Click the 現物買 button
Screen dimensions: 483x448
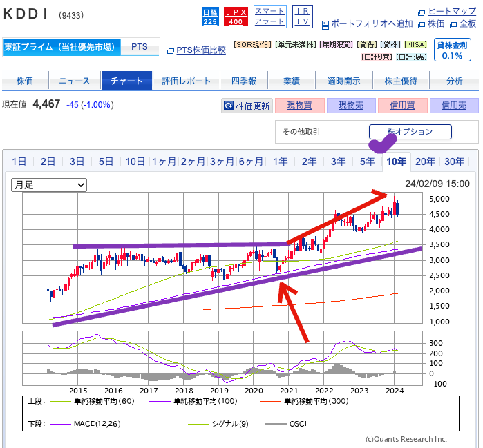[299, 106]
